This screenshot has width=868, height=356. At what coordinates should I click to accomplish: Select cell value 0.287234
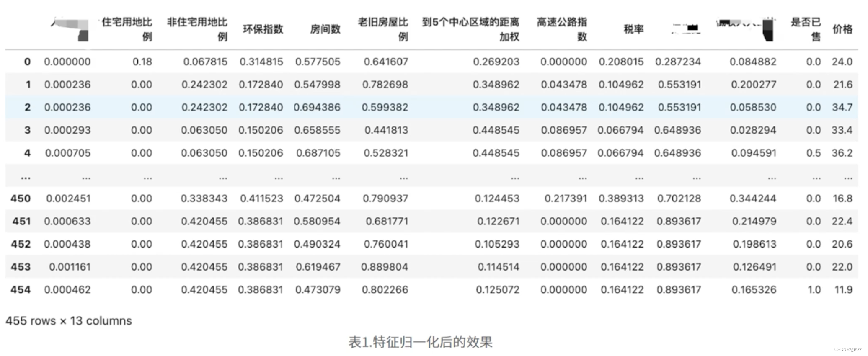[678, 62]
